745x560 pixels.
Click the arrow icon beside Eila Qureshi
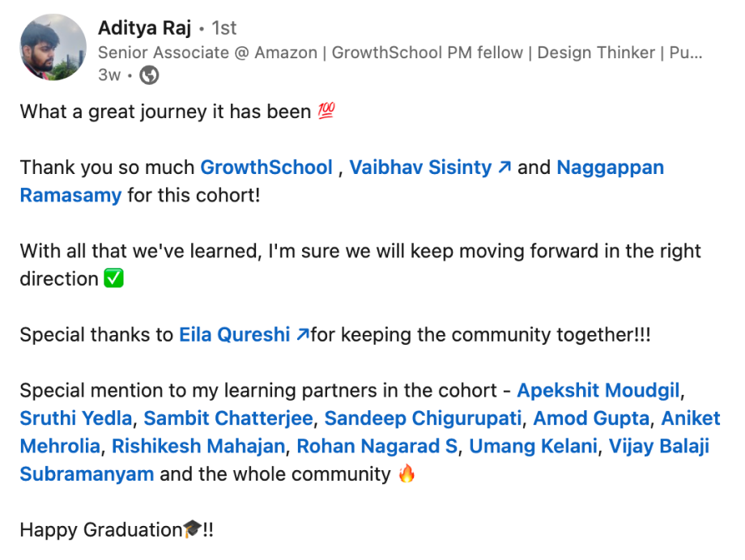[302, 334]
